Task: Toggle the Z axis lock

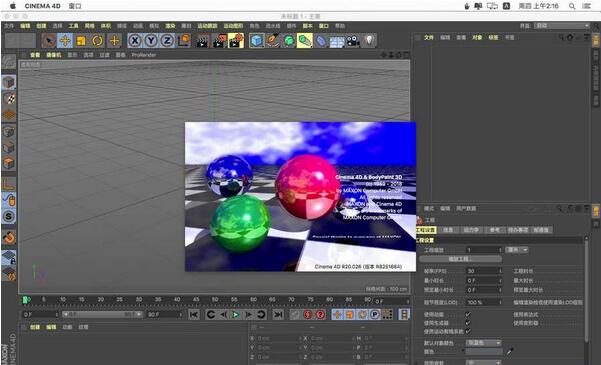Action: coord(167,41)
